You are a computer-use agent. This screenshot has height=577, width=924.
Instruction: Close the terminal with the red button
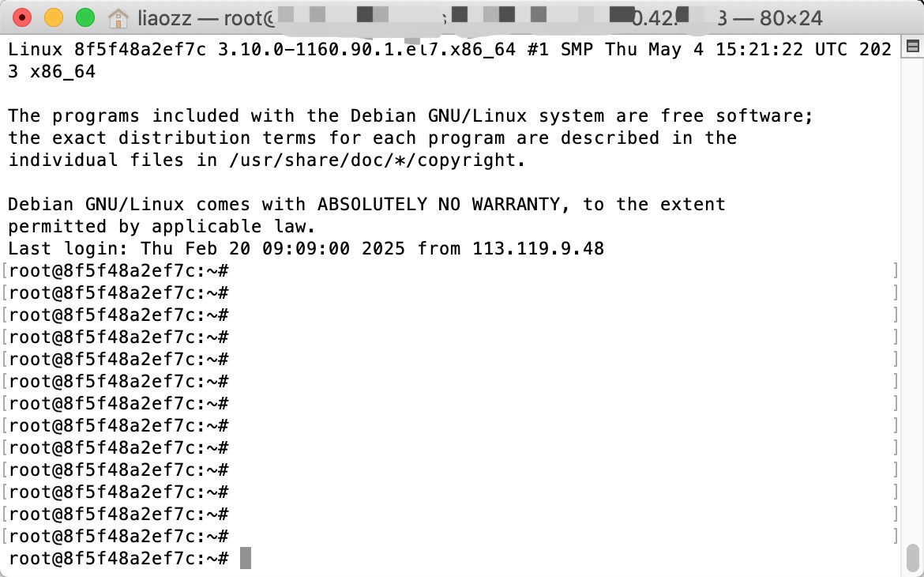pyautogui.click(x=22, y=17)
